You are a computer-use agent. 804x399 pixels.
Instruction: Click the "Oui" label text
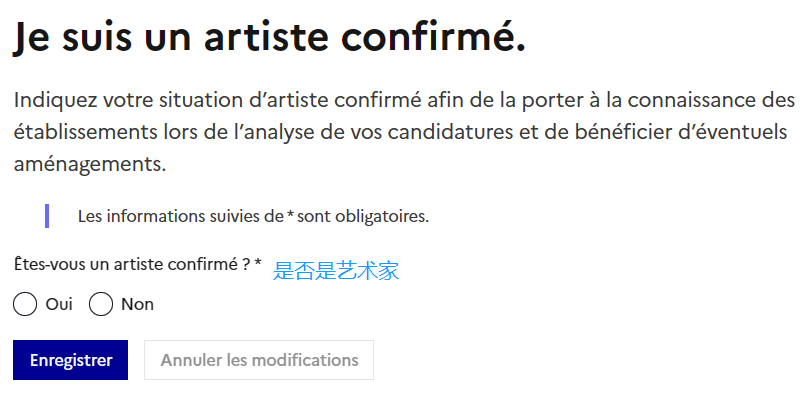(59, 305)
